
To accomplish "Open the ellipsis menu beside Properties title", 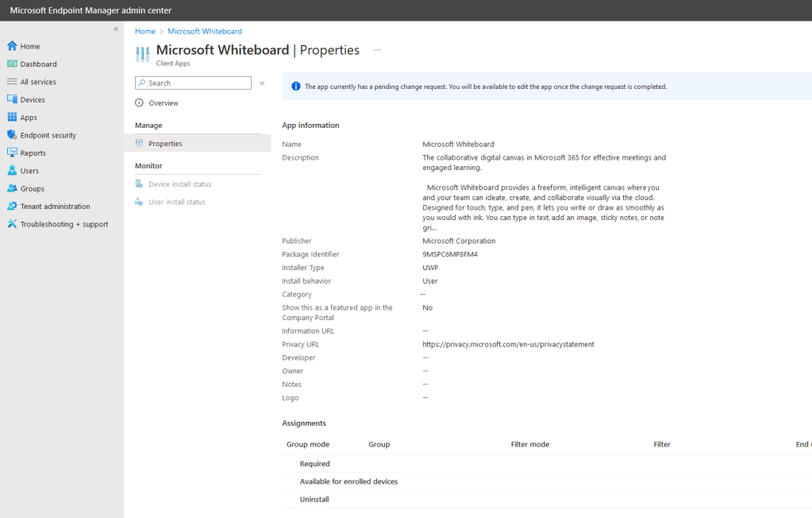I will 377,50.
